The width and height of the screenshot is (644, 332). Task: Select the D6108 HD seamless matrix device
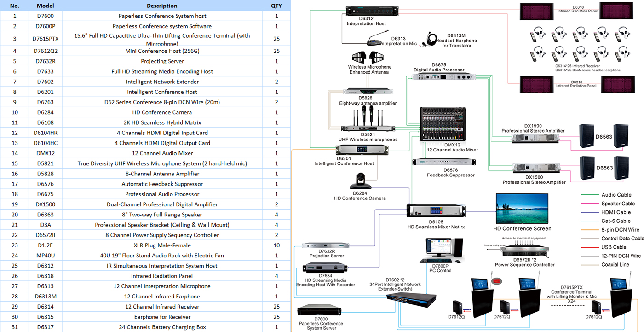(436, 210)
